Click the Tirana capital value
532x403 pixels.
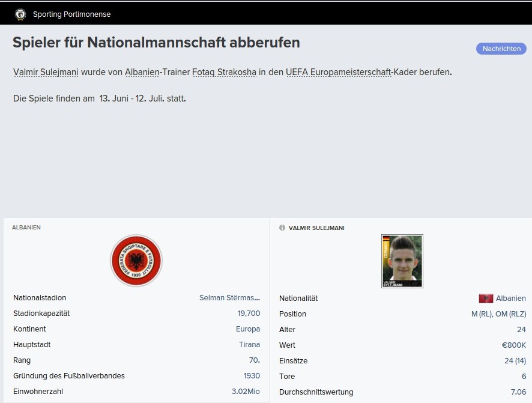click(x=249, y=345)
